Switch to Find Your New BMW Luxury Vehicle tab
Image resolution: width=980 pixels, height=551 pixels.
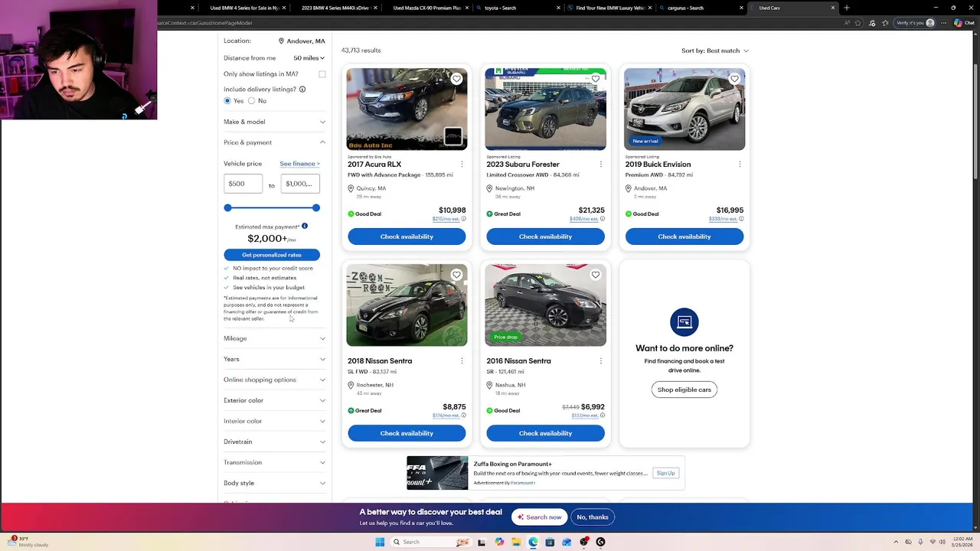click(609, 8)
